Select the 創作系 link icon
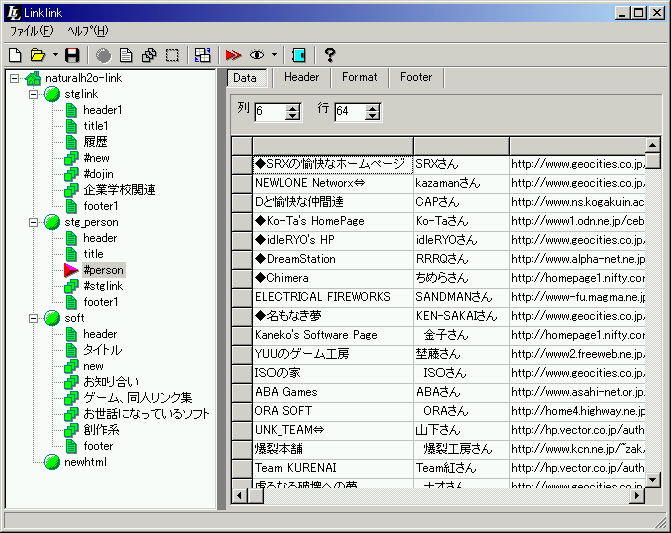 coord(71,430)
